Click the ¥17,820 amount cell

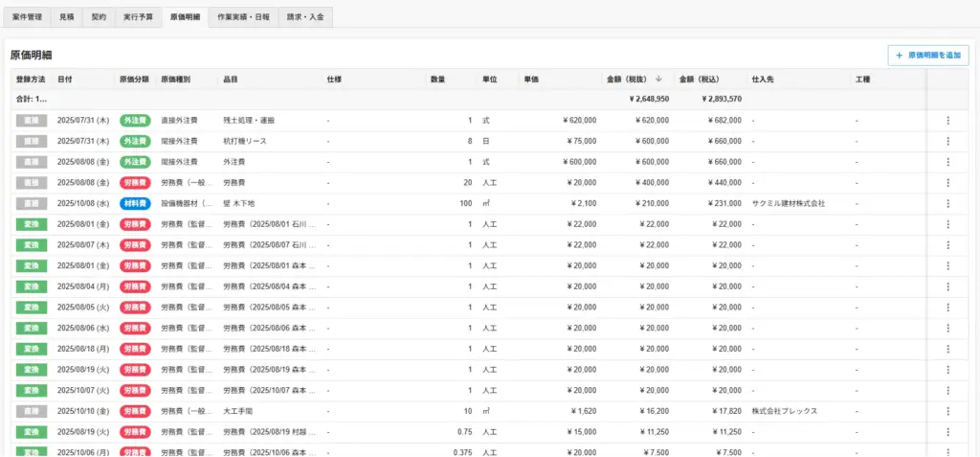[727, 411]
